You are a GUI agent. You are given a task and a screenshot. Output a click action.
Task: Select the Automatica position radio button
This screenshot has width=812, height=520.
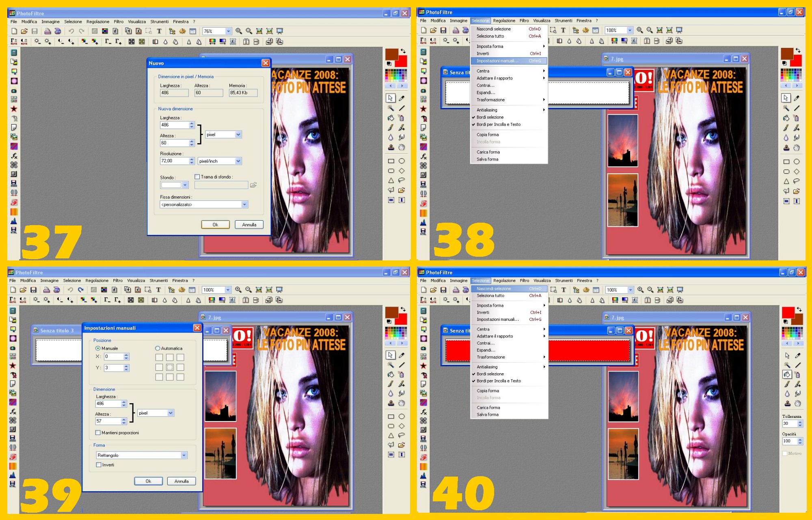(x=158, y=348)
